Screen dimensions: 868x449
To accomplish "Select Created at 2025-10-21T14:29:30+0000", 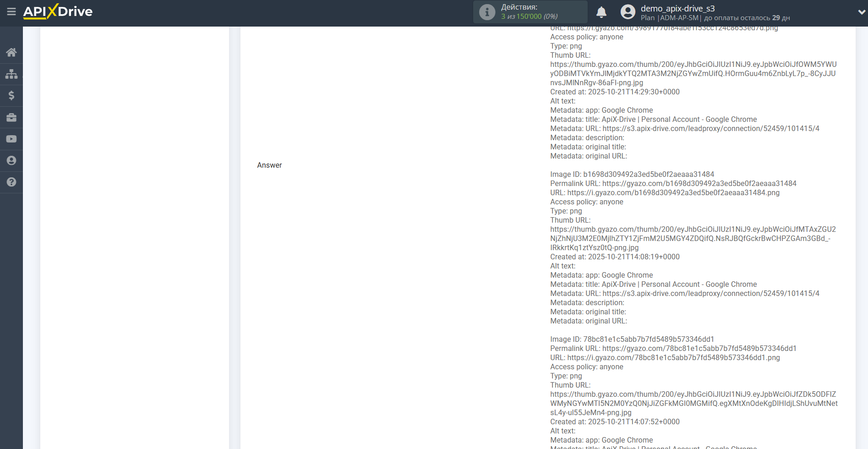I will pos(615,92).
